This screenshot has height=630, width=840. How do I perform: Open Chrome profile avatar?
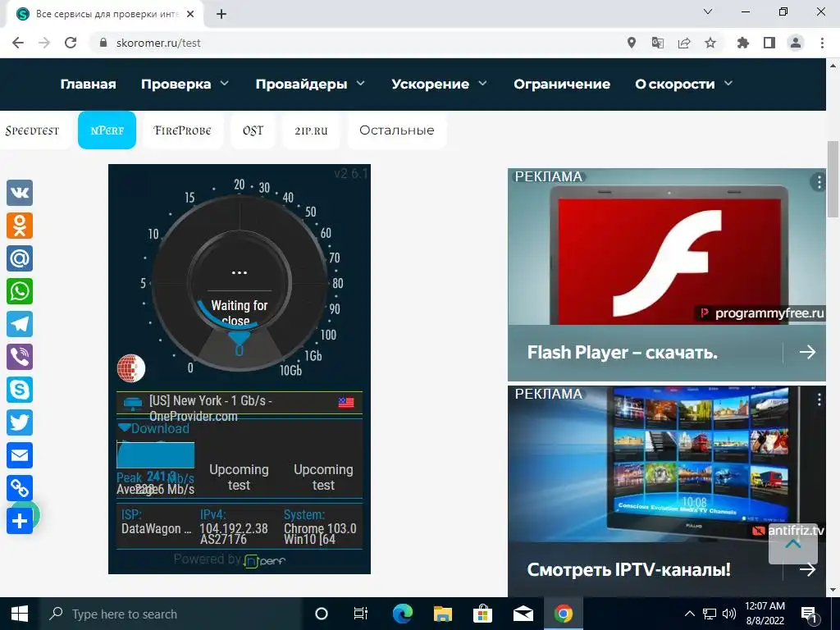click(796, 43)
